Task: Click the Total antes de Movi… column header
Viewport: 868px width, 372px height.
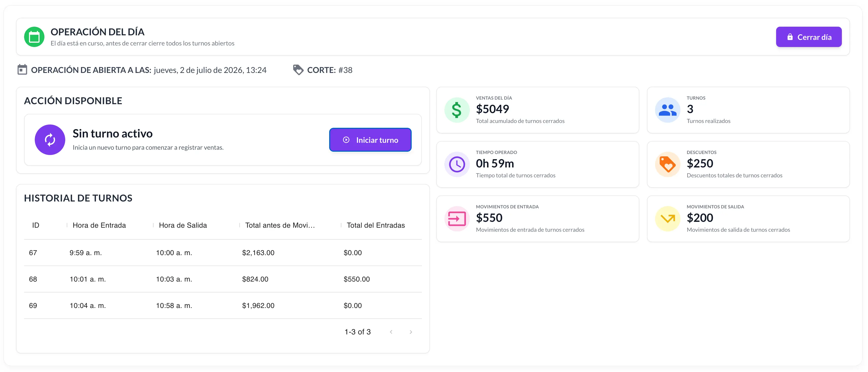Action: pos(280,225)
